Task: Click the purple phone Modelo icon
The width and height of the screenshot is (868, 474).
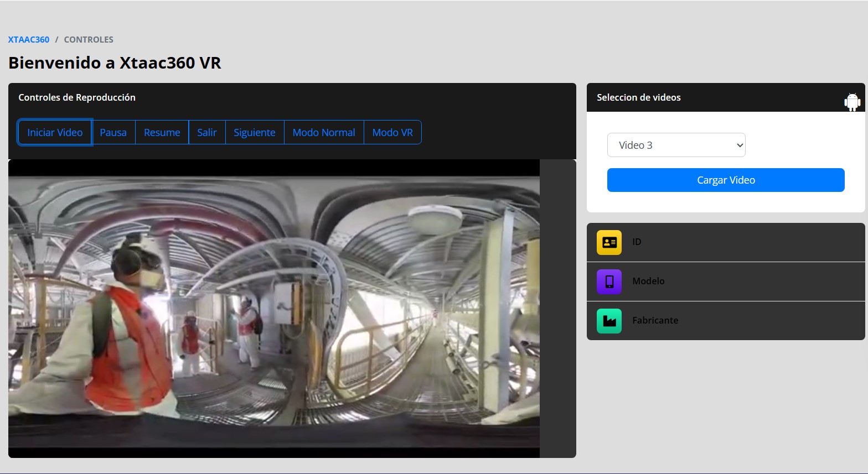Action: click(x=609, y=282)
